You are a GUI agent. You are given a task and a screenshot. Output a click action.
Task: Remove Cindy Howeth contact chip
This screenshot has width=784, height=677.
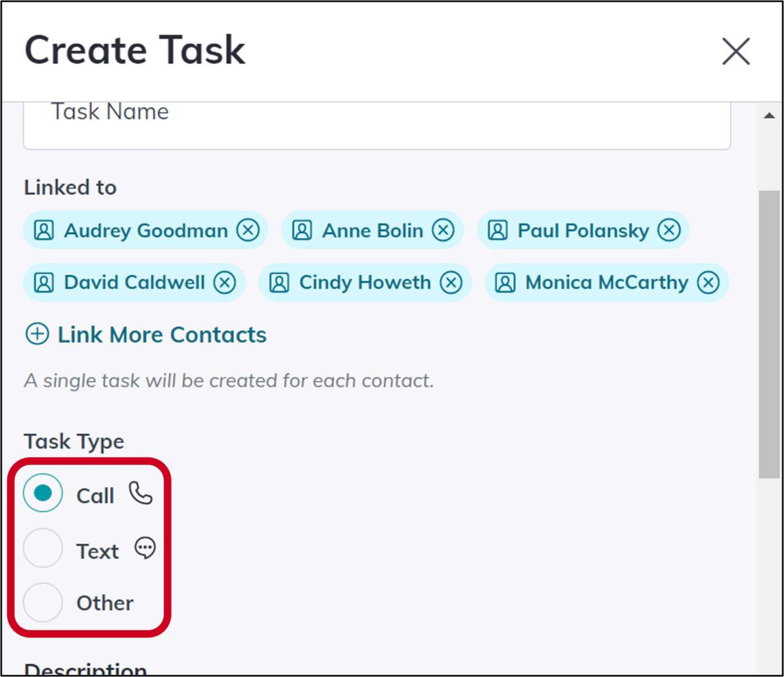[x=451, y=283]
